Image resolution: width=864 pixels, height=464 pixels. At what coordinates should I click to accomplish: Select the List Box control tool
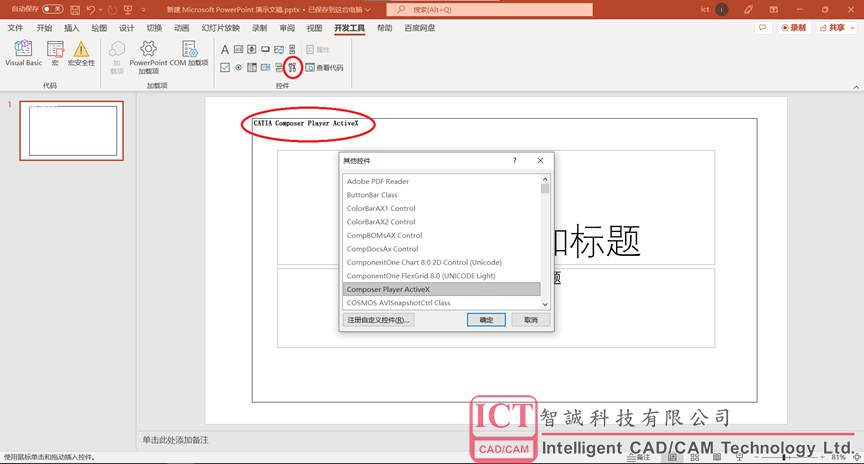[265, 67]
